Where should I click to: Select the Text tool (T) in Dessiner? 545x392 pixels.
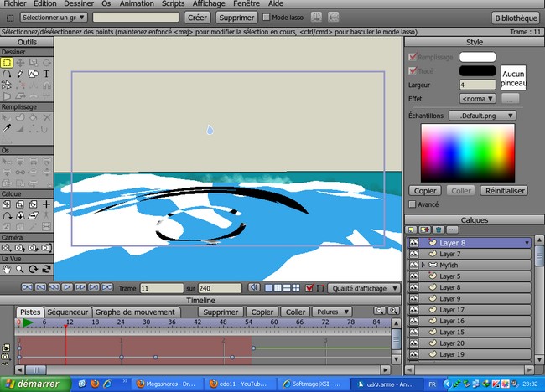[46, 74]
